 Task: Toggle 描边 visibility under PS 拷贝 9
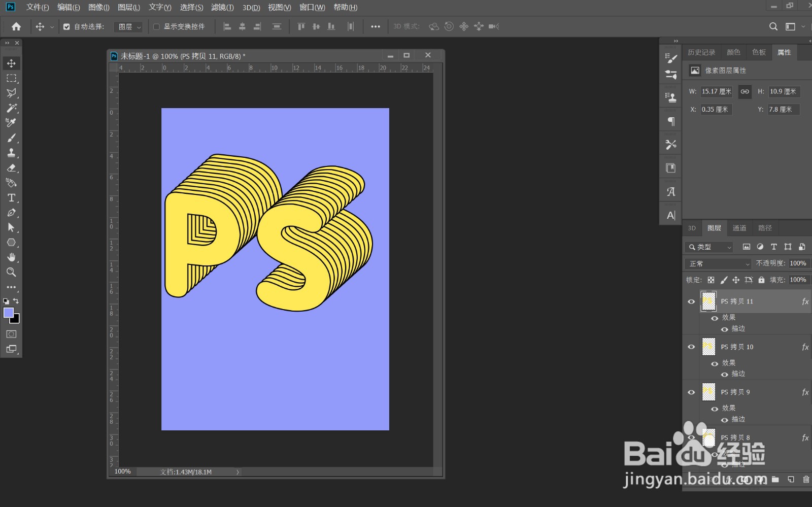click(725, 420)
